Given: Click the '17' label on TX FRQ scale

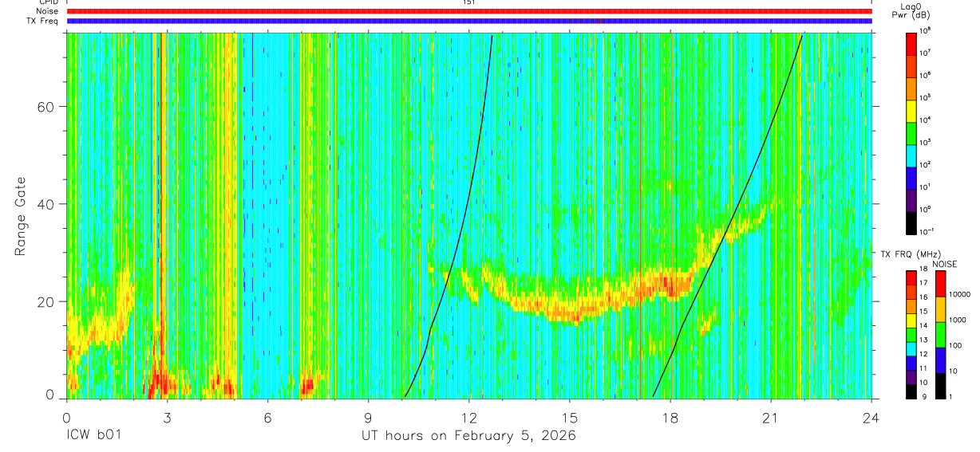Looking at the screenshot, I should click(924, 283).
